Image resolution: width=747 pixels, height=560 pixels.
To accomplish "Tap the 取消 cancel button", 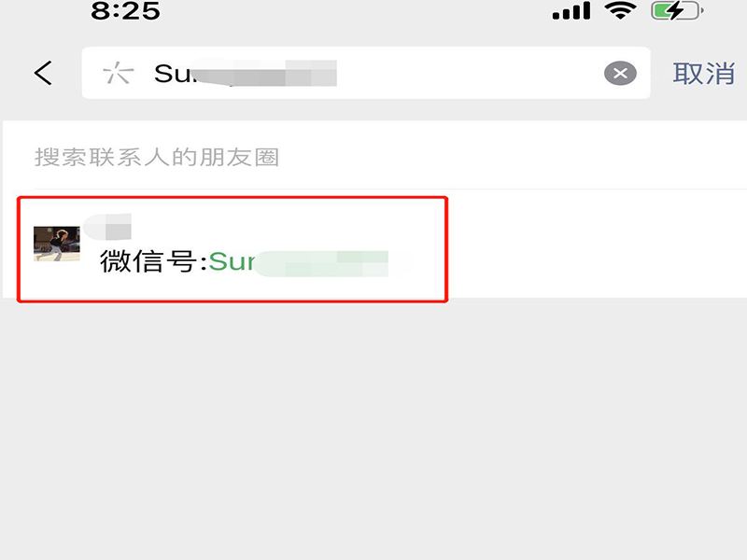I will point(704,74).
